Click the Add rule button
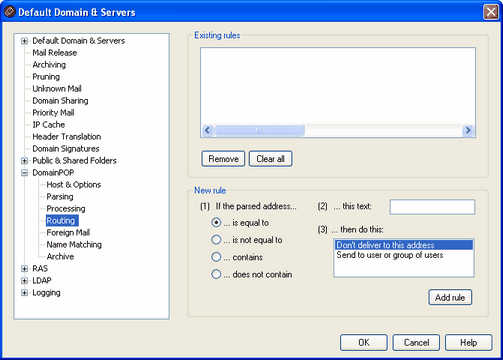Screen dimensions: 503x360 tap(450, 297)
